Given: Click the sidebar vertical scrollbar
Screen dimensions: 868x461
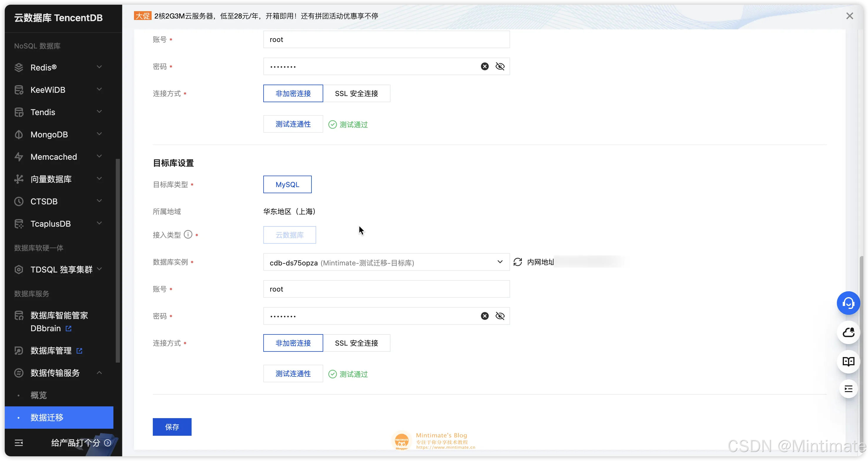Looking at the screenshot, I should pos(117,260).
